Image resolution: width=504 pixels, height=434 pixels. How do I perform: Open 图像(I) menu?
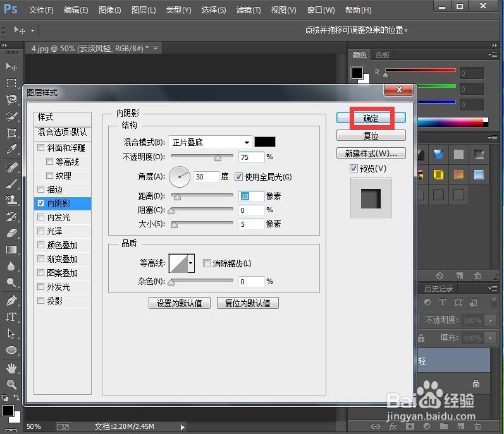point(109,10)
